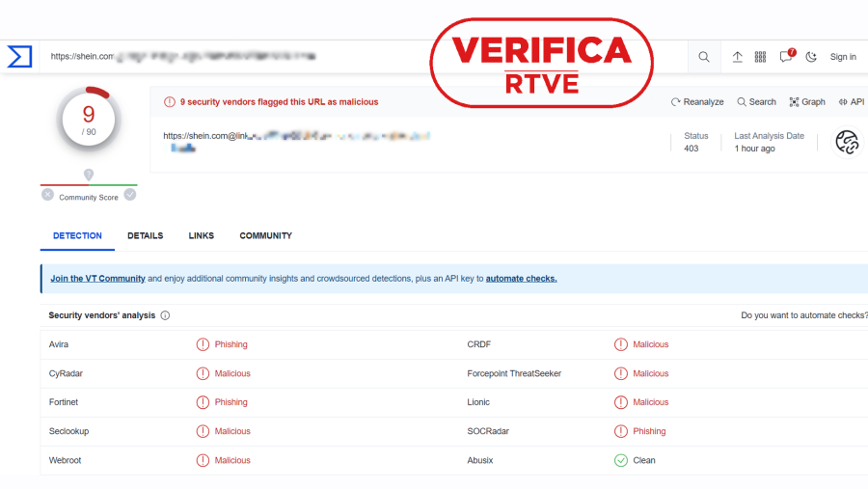Image resolution: width=868 pixels, height=489 pixels.
Task: Click the search magnifier icon in top bar
Action: point(704,57)
